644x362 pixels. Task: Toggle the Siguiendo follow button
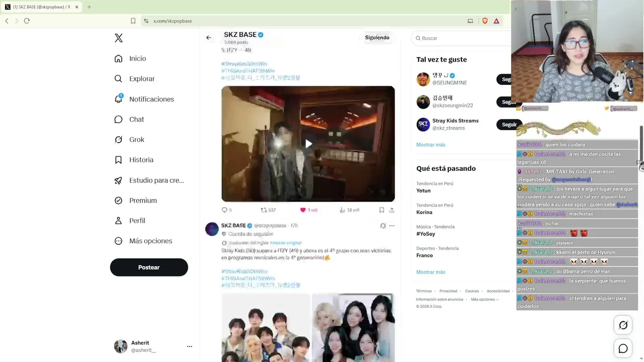tap(377, 38)
